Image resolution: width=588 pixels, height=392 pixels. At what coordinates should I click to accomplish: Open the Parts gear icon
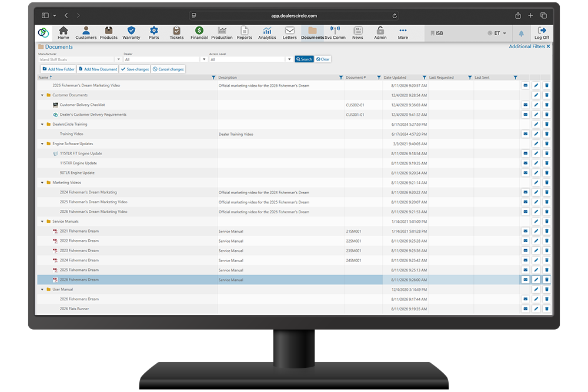(x=153, y=31)
